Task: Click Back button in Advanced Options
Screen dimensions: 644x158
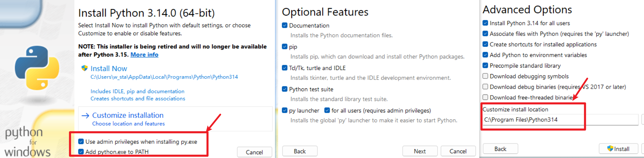Action: click(500, 149)
